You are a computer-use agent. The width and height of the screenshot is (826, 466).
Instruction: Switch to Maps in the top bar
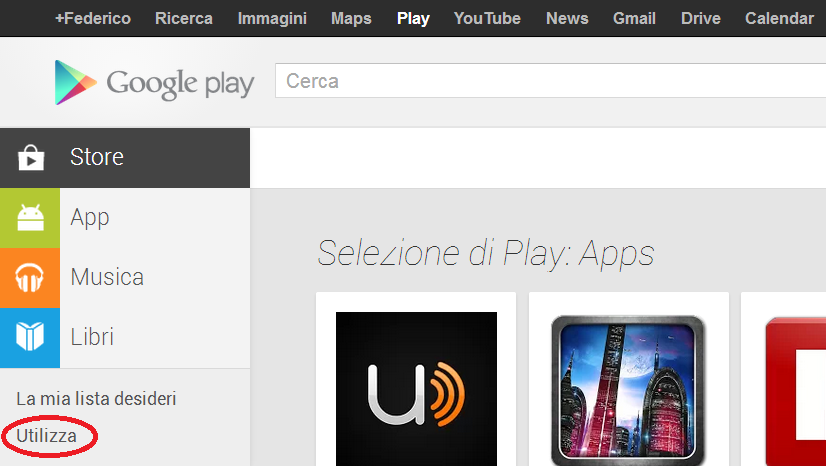point(351,18)
